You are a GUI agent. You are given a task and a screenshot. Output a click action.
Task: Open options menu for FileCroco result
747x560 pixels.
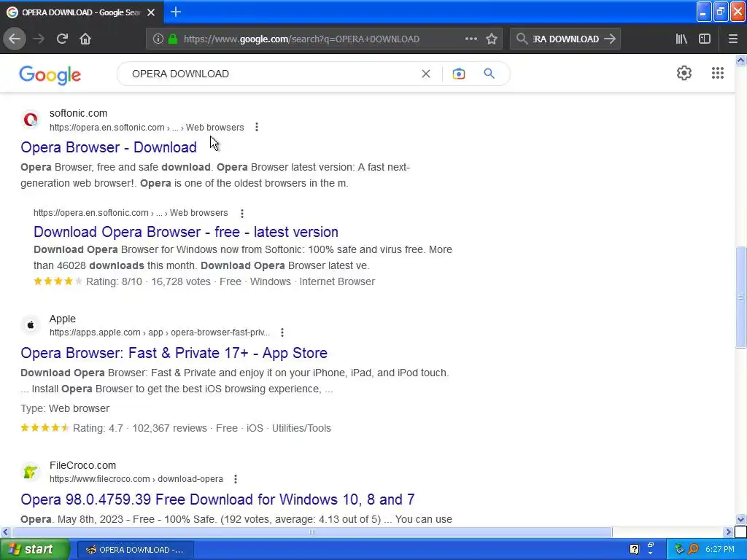point(236,479)
